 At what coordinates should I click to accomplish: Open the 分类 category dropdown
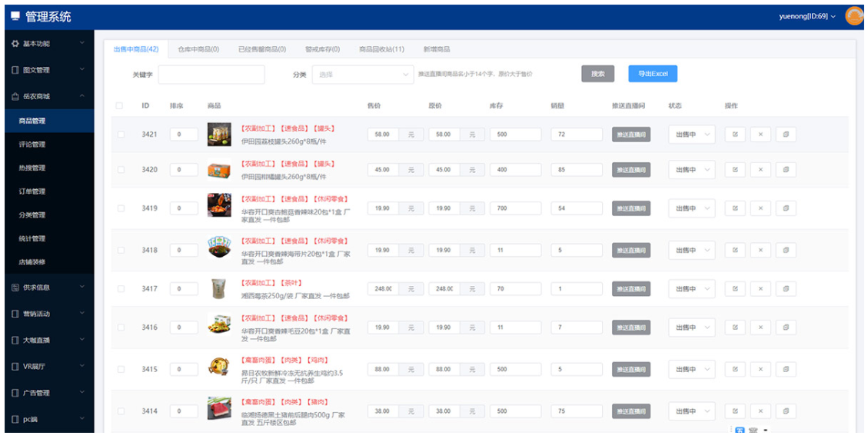[363, 75]
